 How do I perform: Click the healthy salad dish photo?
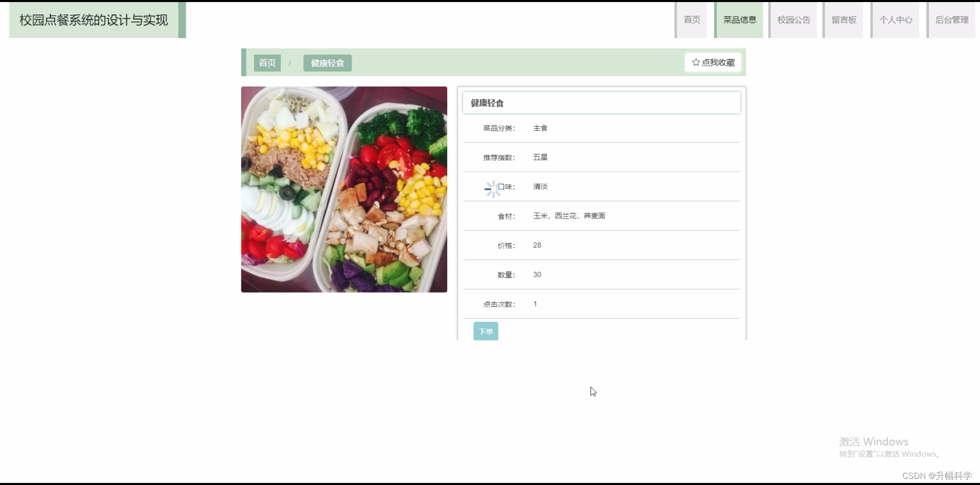pyautogui.click(x=344, y=189)
